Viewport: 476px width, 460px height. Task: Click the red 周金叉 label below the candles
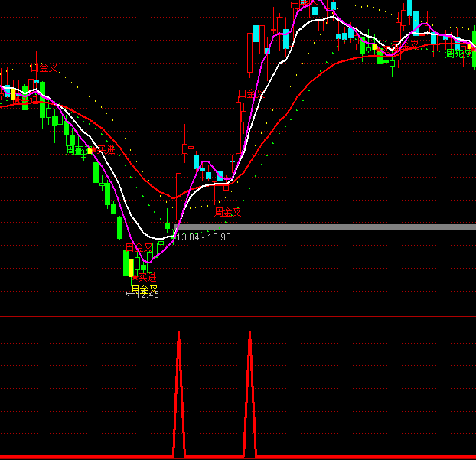point(227,211)
